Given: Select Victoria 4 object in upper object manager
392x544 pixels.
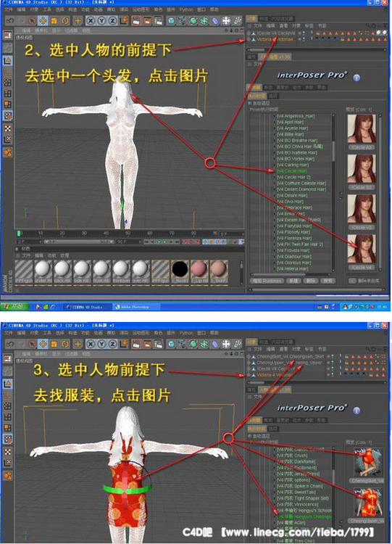Looking at the screenshot, I should click(x=275, y=39).
